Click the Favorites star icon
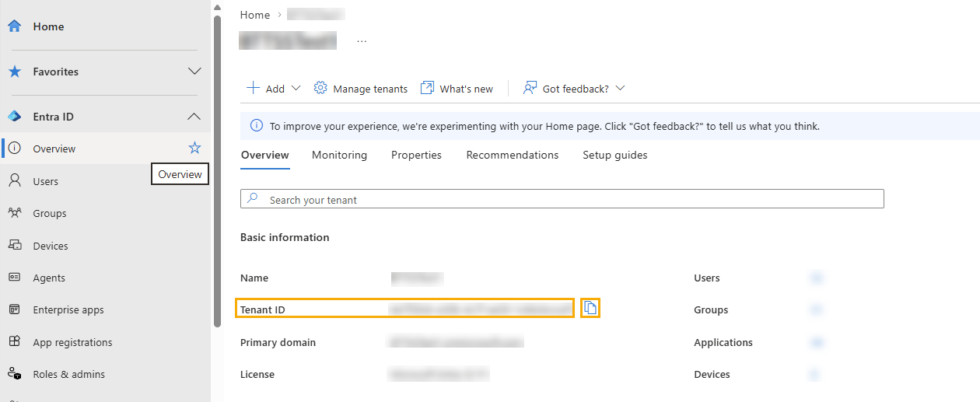This screenshot has width=980, height=402. pyautogui.click(x=14, y=72)
